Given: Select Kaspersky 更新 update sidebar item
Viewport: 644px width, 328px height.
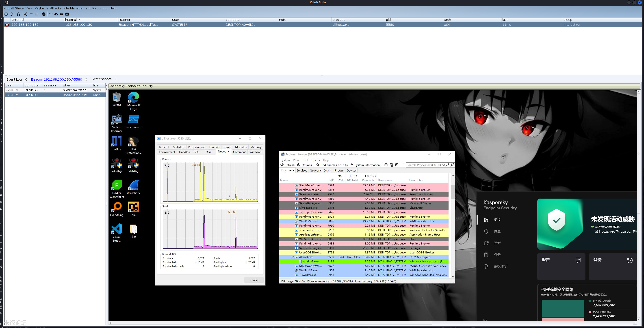Looking at the screenshot, I should [x=492, y=243].
